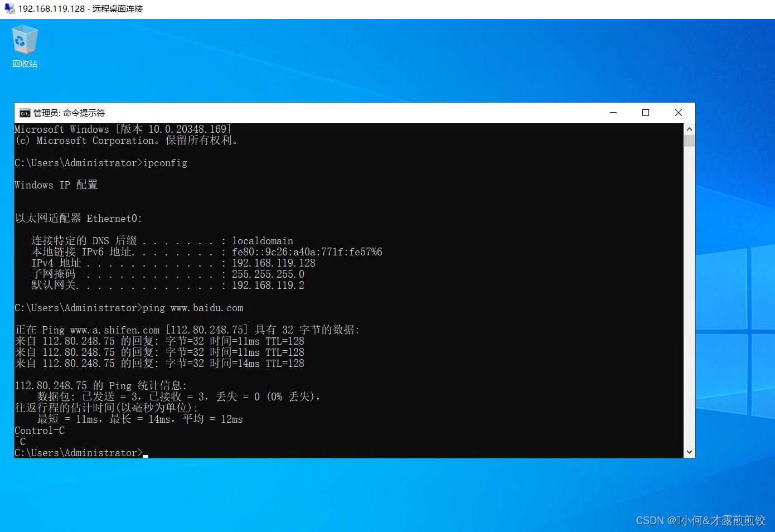Click the title text "管理员: 命令提示符"
The image size is (775, 532).
click(69, 113)
